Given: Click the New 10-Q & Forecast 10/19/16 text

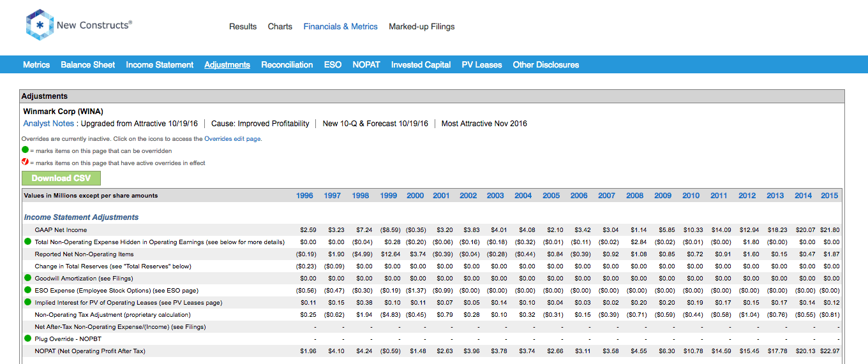Looking at the screenshot, I should tap(375, 124).
